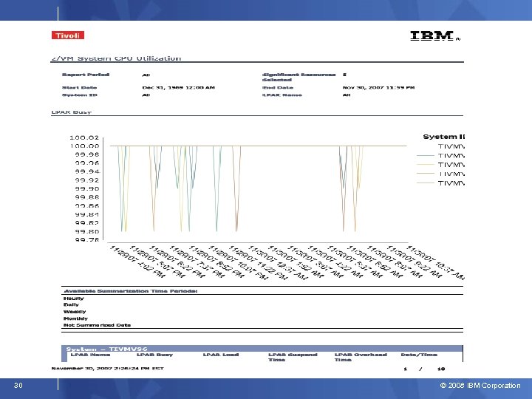Open the Daily summarization period
The image size is (532, 399).
coord(71,304)
